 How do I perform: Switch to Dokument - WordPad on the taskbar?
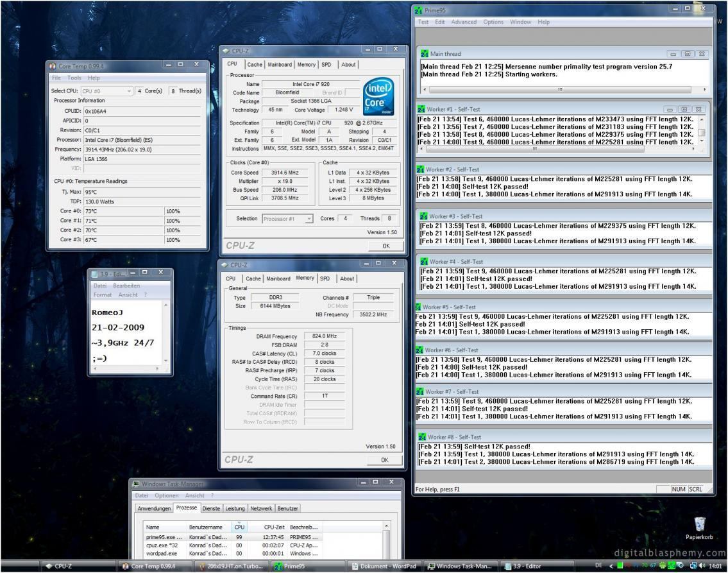384,566
